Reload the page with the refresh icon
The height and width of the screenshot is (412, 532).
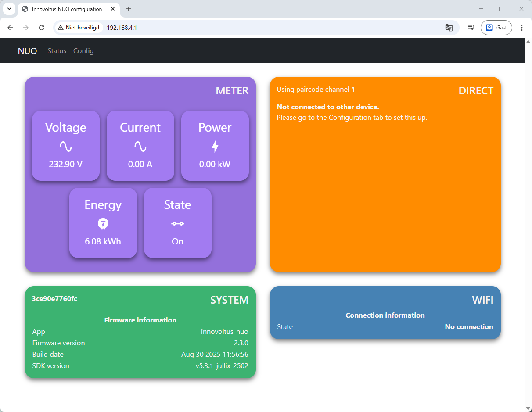tap(42, 28)
